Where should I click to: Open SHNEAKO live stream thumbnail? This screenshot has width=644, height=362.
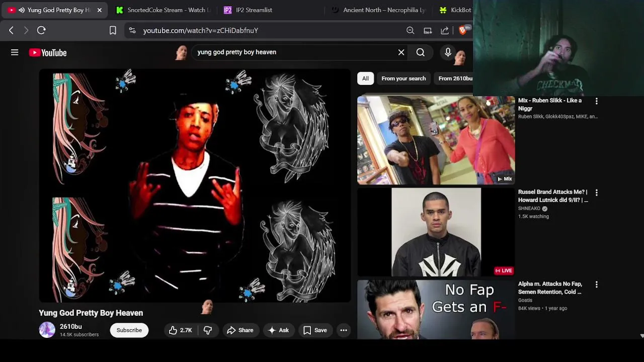436,232
